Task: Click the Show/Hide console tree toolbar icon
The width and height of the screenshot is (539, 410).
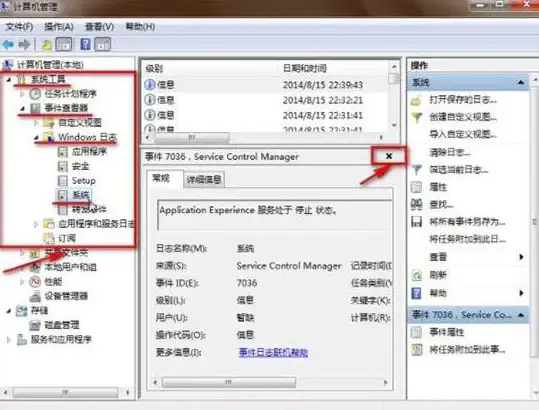Action: click(x=64, y=44)
